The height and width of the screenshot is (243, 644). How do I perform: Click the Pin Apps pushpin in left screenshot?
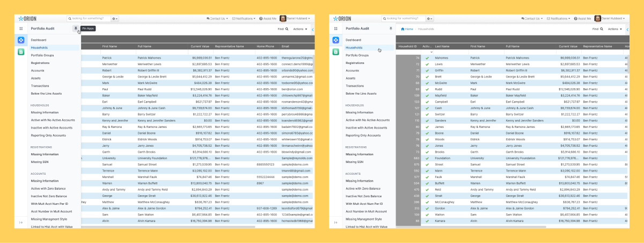click(76, 28)
